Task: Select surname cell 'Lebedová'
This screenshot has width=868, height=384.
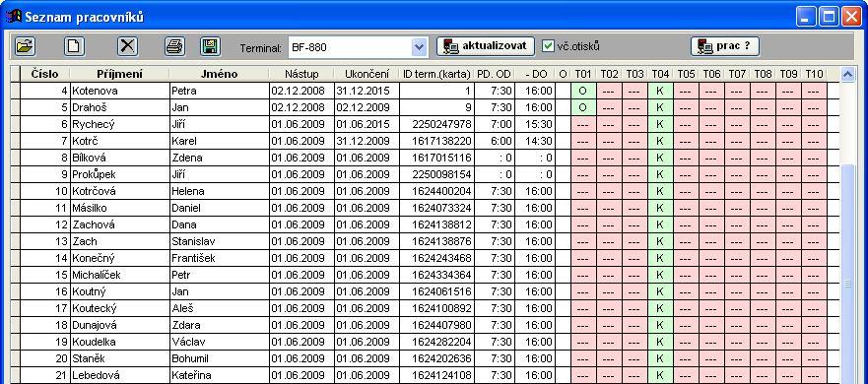Action: (119, 375)
